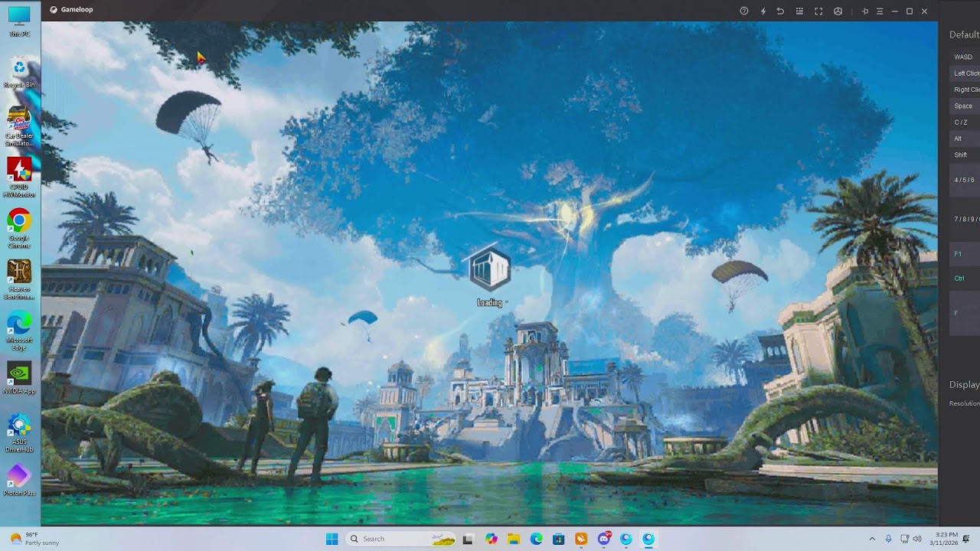Select the Shift key mapping row
The height and width of the screenshot is (551, 980).
tap(965, 155)
